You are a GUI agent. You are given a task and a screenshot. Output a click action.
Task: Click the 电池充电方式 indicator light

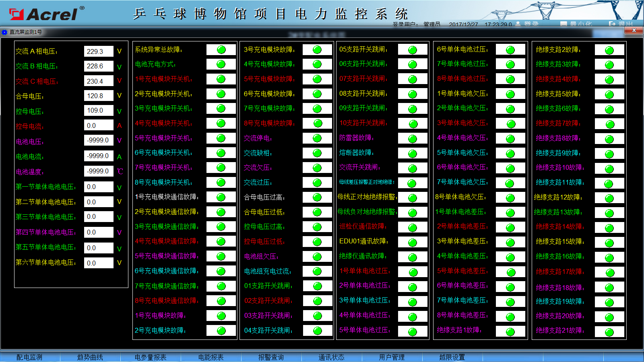(x=221, y=64)
